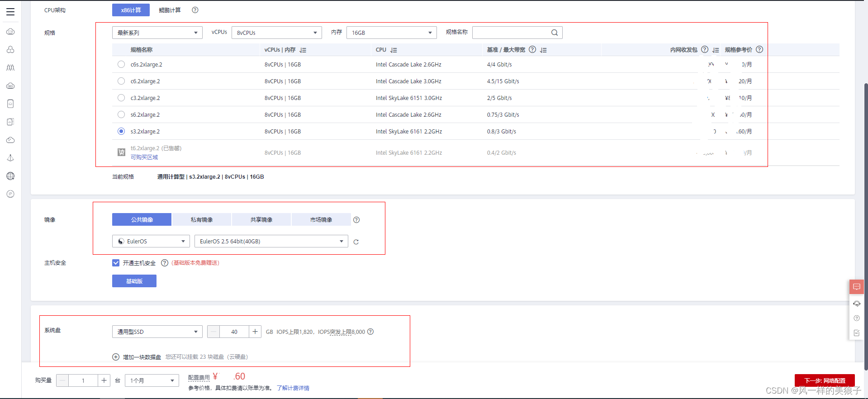Click help icon next to host security checkbox

click(x=165, y=263)
